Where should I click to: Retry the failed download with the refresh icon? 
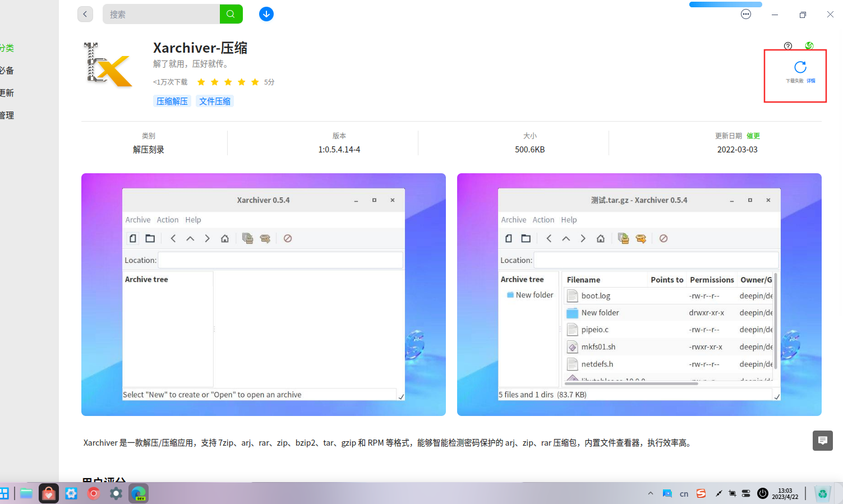pyautogui.click(x=800, y=67)
